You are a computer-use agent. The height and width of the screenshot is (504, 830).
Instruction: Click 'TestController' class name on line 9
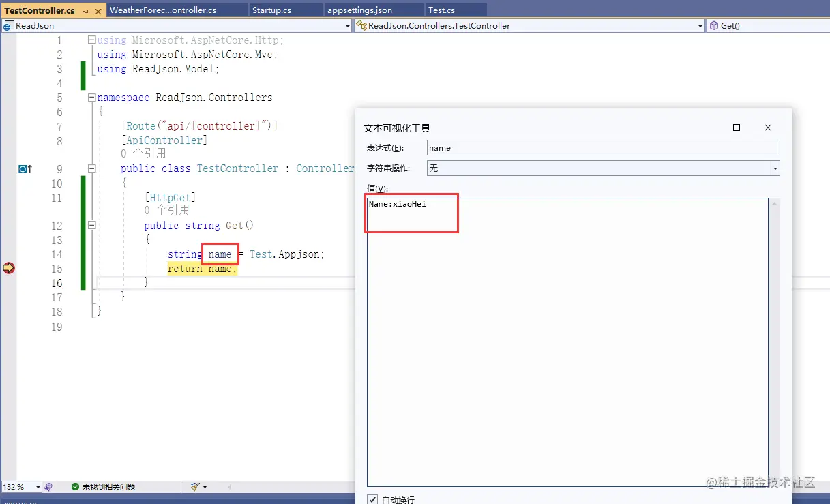tap(237, 168)
